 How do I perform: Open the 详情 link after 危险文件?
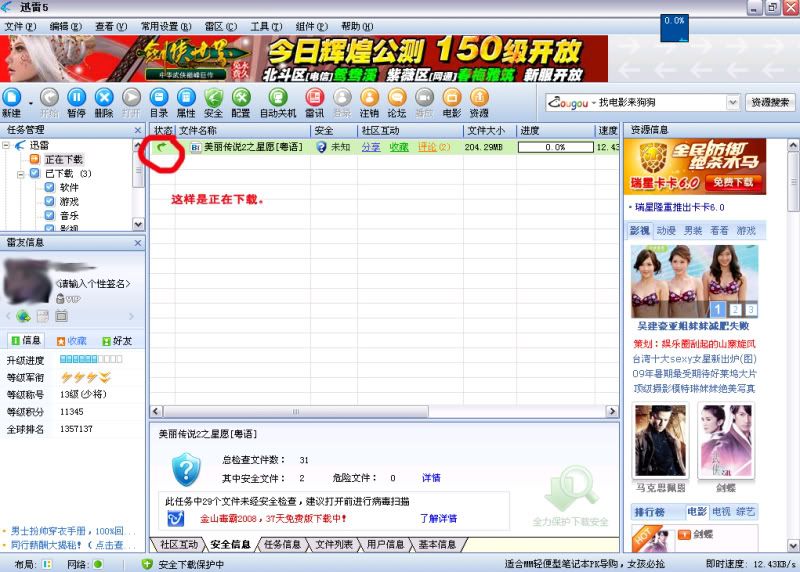pos(431,478)
